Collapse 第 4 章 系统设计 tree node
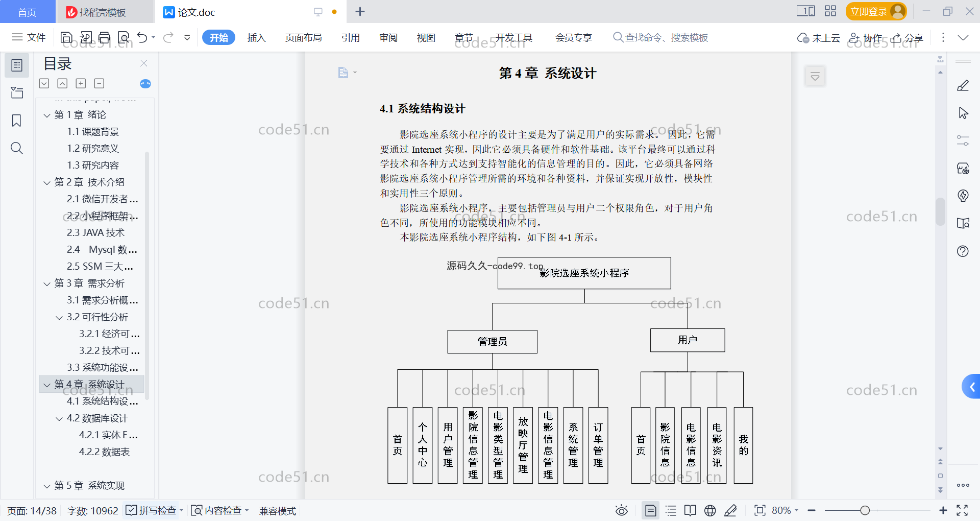980x521 pixels. [x=47, y=385]
